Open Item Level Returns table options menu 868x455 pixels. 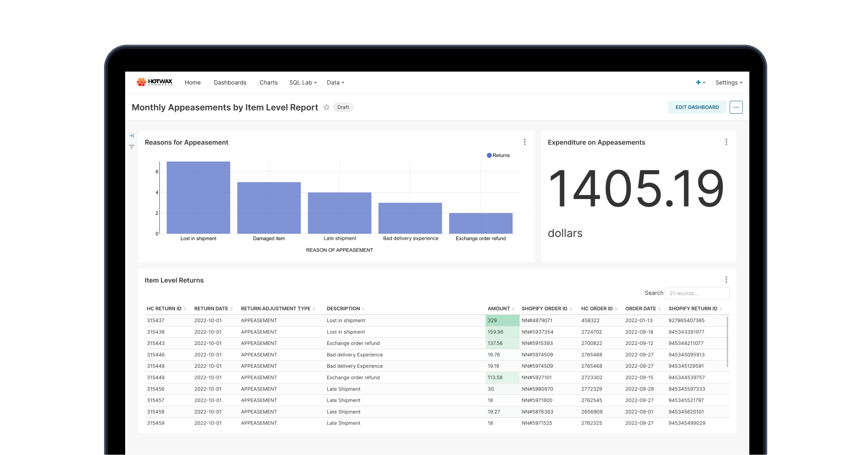coord(726,280)
